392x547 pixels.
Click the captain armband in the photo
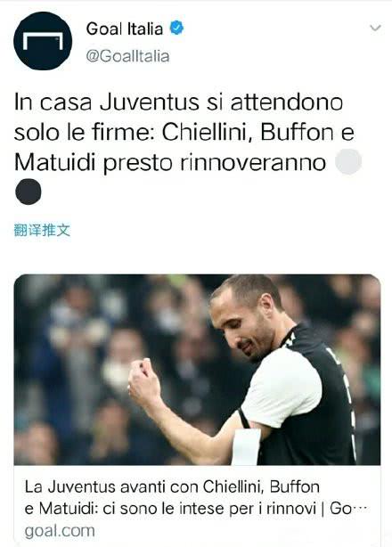[x=246, y=447]
